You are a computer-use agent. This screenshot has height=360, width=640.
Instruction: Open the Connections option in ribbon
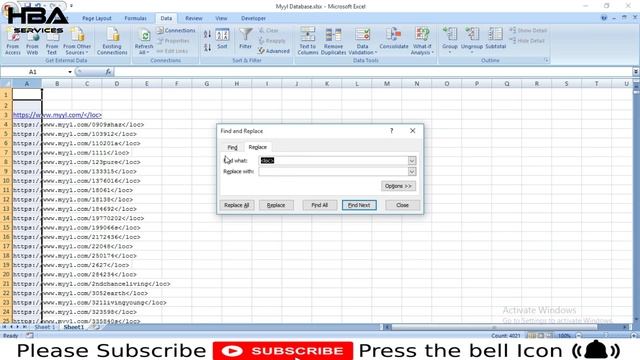(176, 31)
